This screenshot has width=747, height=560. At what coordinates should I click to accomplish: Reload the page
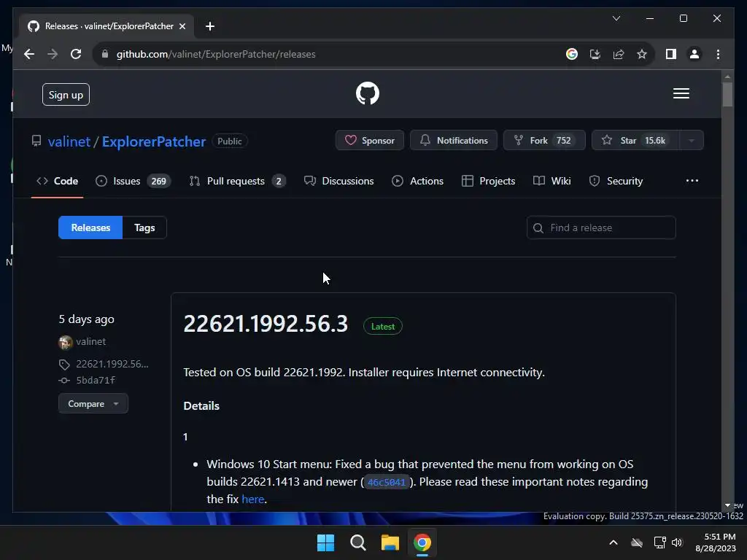click(76, 54)
